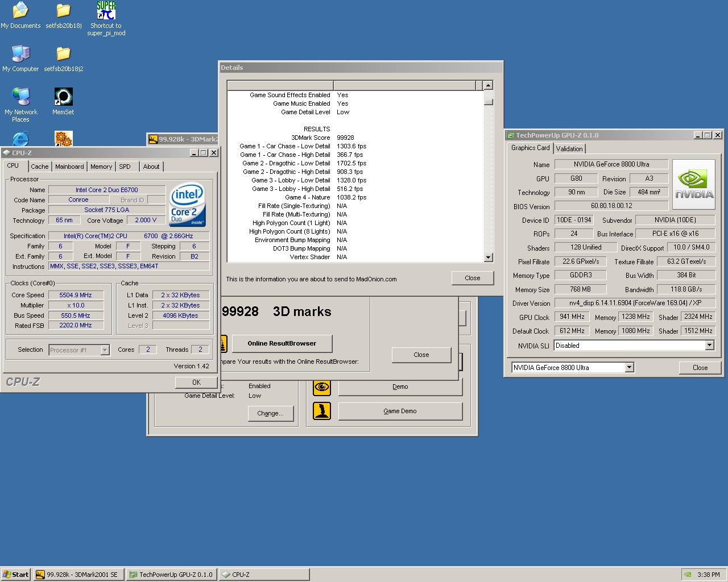Click Close button in GPU-Z window
The image size is (728, 582).
700,368
